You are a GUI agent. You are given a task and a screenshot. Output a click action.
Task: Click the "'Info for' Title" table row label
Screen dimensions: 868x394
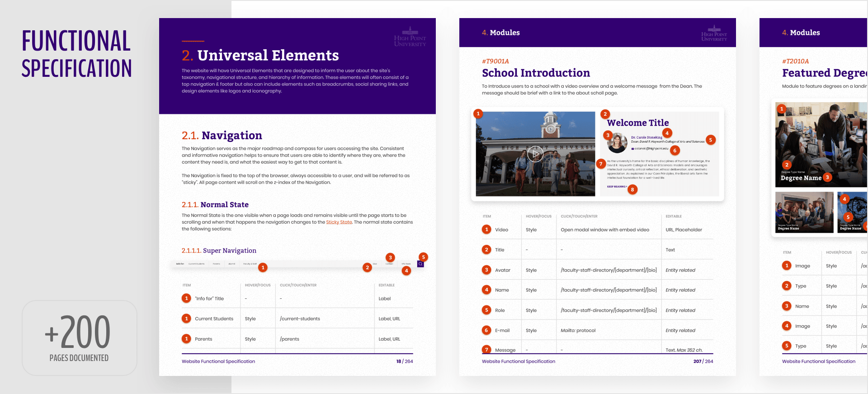(x=209, y=299)
